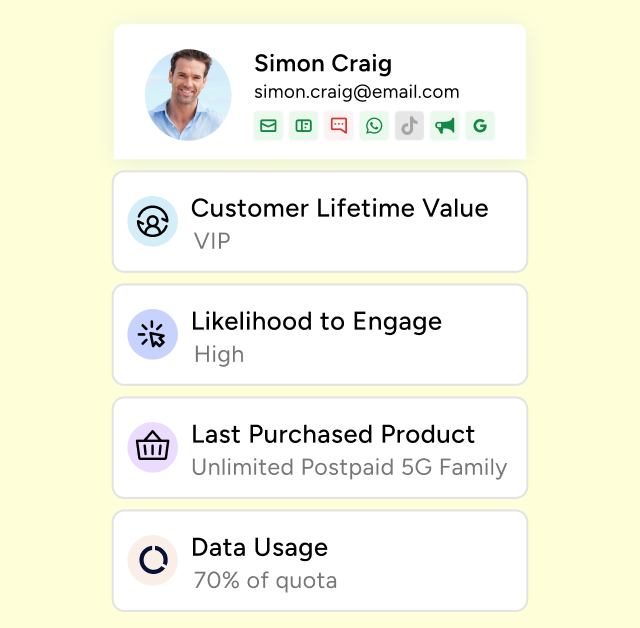Click the 70% of quota value
The width and height of the screenshot is (640, 628).
(264, 580)
